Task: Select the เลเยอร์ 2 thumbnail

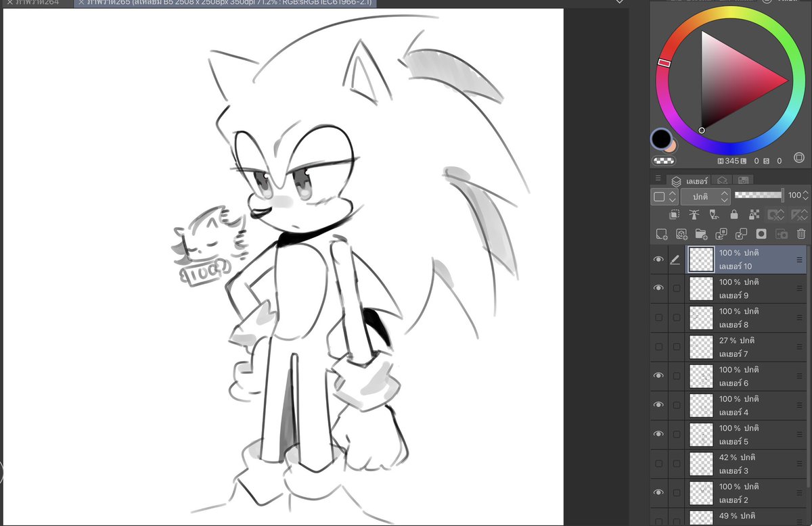Action: click(x=702, y=494)
